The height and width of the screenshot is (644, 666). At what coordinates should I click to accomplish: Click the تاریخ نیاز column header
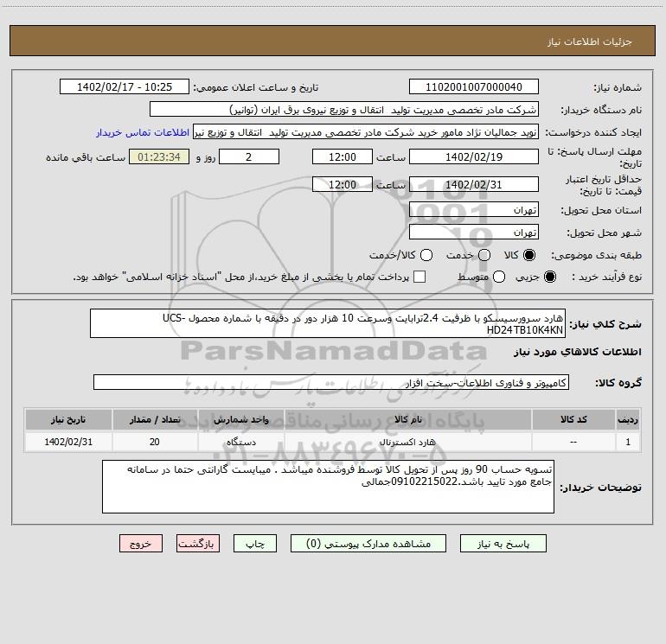pyautogui.click(x=68, y=419)
